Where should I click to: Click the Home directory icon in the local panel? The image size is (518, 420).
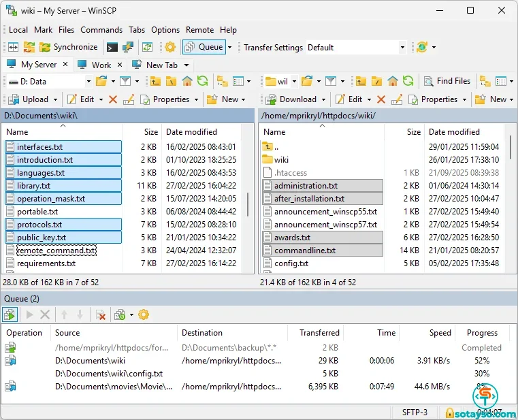187,81
